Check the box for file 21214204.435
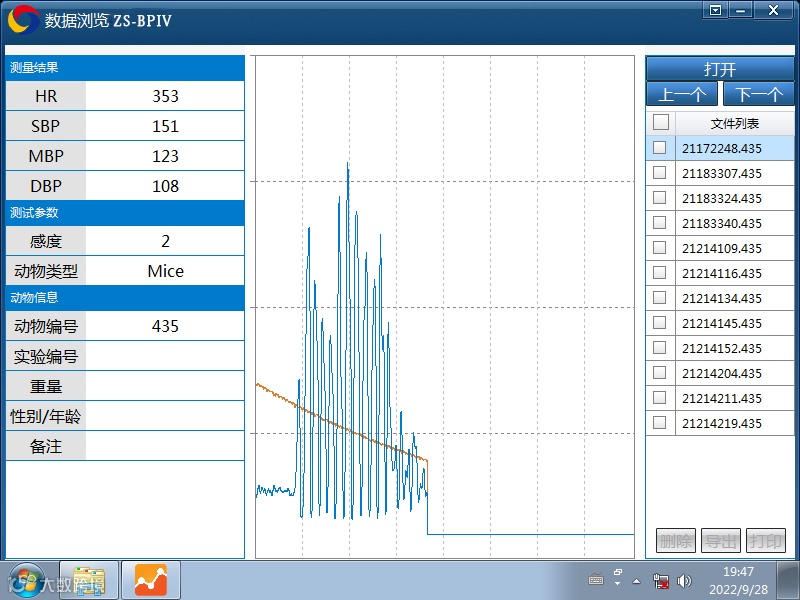The height and width of the screenshot is (600, 800). point(660,372)
